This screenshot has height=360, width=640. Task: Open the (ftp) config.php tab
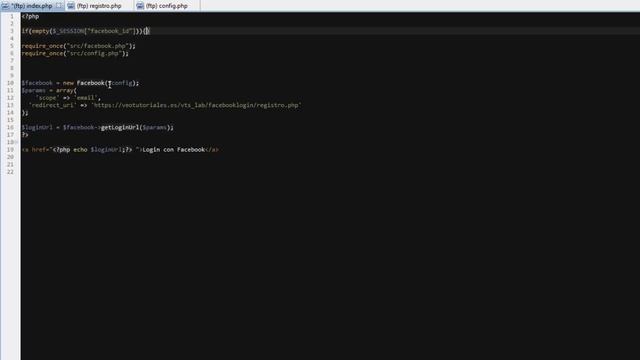pyautogui.click(x=167, y=6)
